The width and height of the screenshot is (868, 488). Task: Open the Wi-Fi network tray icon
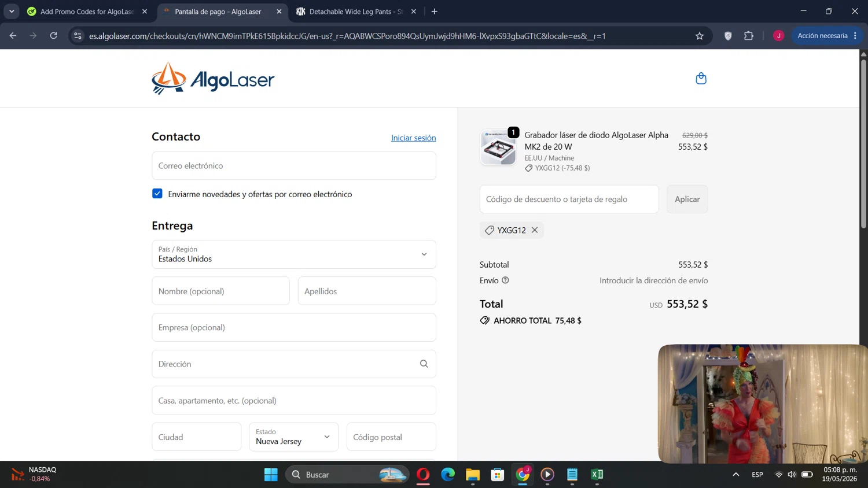[779, 475]
